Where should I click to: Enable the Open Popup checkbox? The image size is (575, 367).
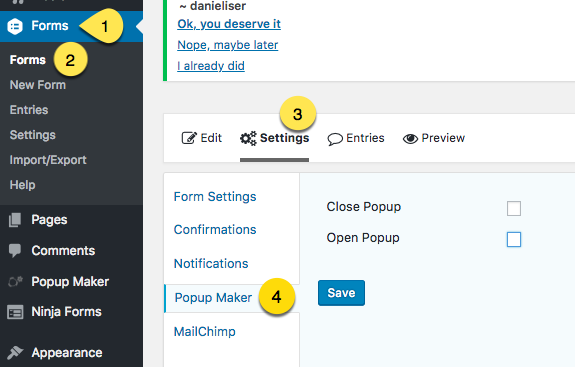coord(514,239)
